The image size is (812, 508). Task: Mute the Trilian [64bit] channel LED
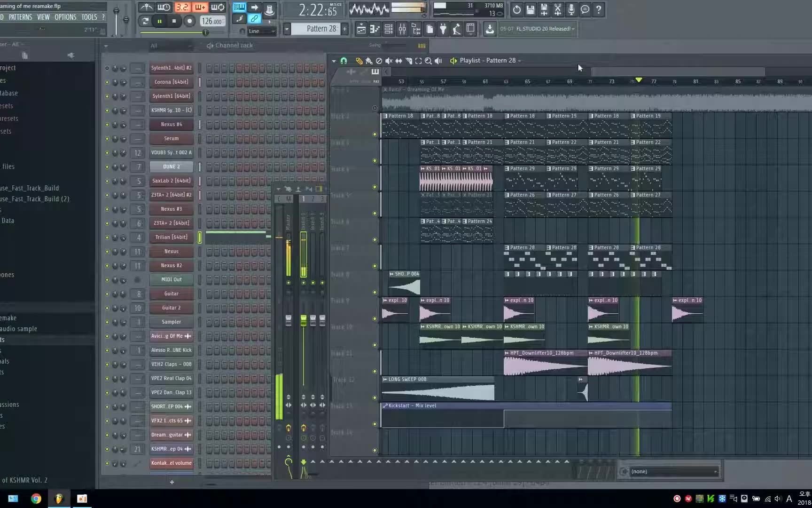click(107, 238)
